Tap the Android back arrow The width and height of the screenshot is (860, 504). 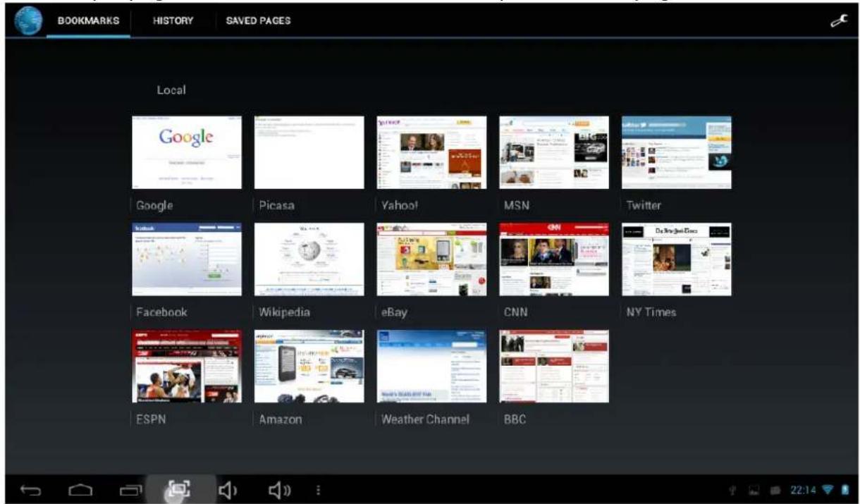point(30,489)
